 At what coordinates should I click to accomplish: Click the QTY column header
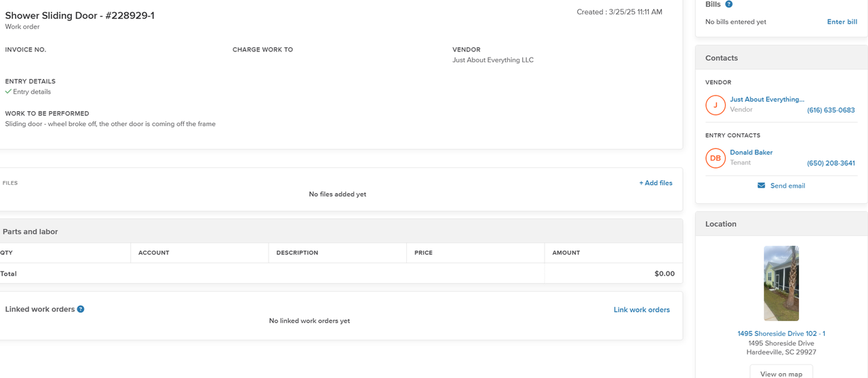point(7,253)
